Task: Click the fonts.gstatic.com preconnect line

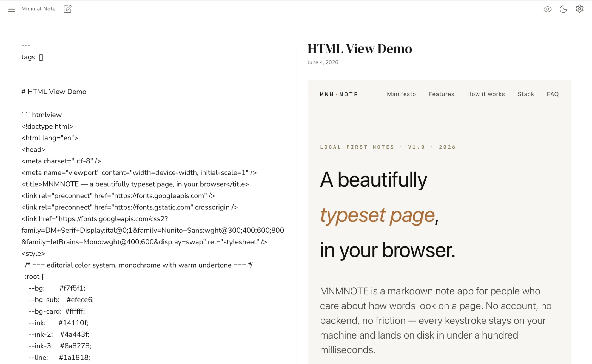Action: [x=129, y=207]
